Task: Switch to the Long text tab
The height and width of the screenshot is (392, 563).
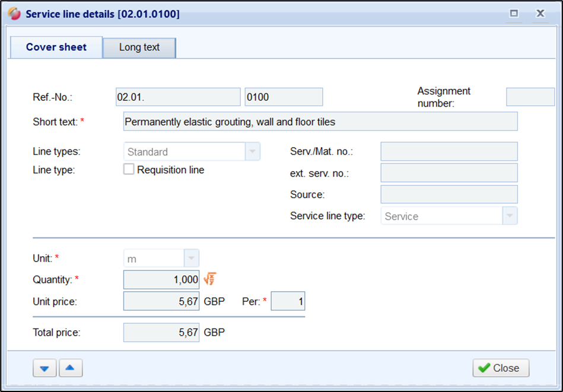Action: click(x=139, y=47)
